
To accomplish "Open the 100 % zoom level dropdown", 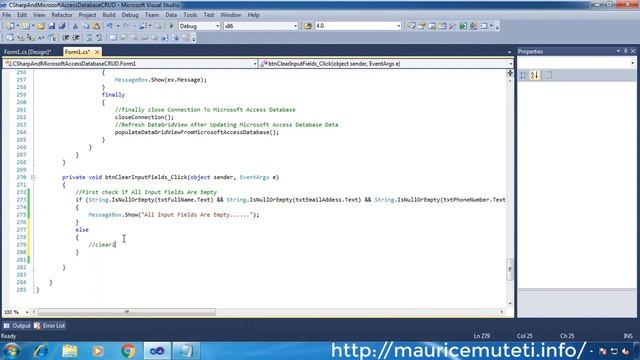I will pyautogui.click(x=27, y=312).
